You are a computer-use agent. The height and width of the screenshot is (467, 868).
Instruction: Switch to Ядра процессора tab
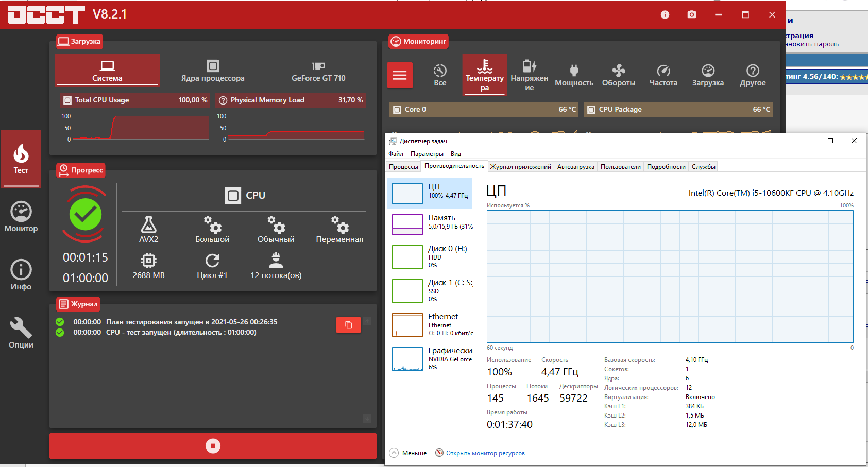pos(213,71)
